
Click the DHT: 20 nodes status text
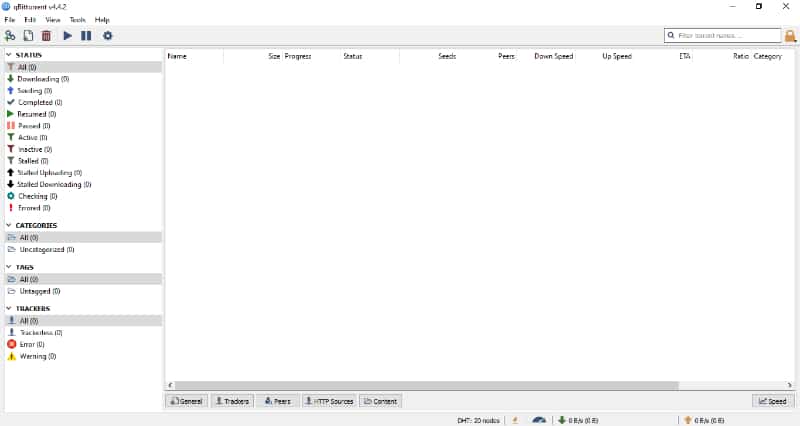[x=478, y=420]
